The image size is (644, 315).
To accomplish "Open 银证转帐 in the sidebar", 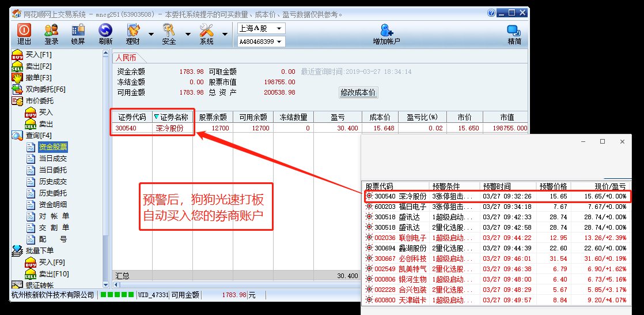I will (33, 284).
